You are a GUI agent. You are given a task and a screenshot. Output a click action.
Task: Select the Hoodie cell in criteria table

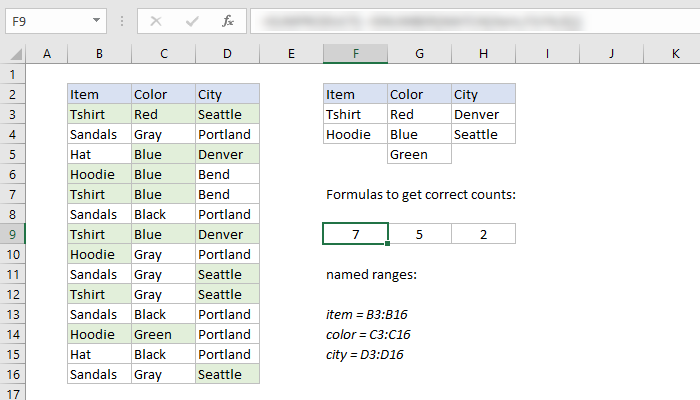pos(355,134)
